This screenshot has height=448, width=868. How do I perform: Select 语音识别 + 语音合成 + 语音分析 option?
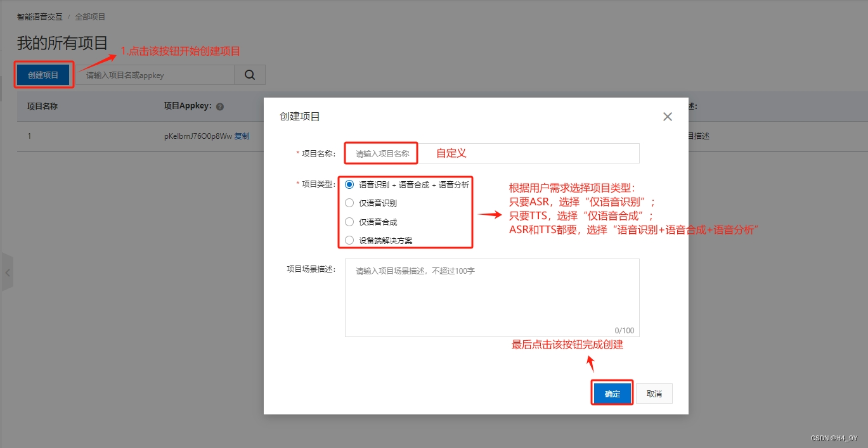[349, 184]
